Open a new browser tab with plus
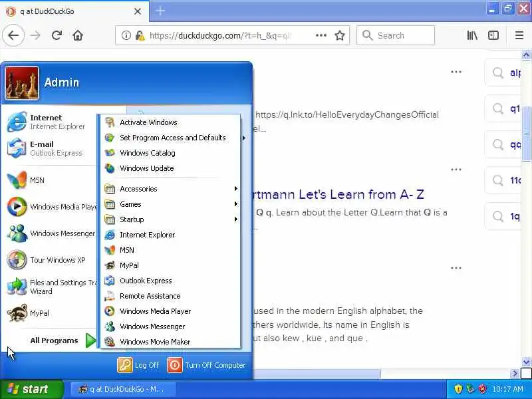Screen dimensions: 532x399 coord(160,11)
